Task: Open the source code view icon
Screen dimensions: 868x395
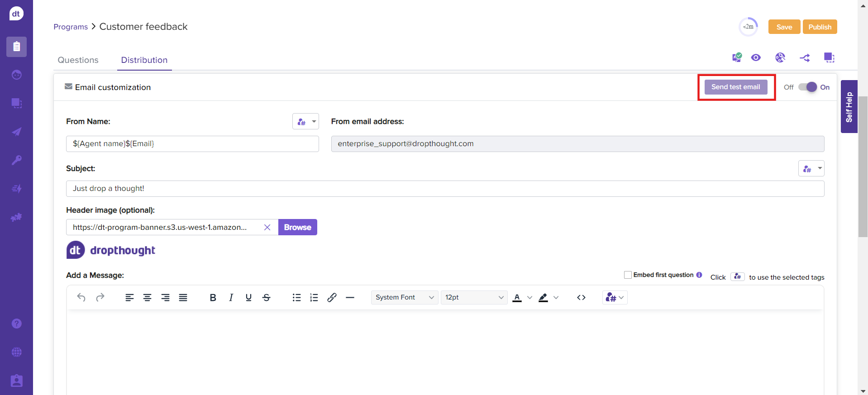Action: tap(581, 298)
